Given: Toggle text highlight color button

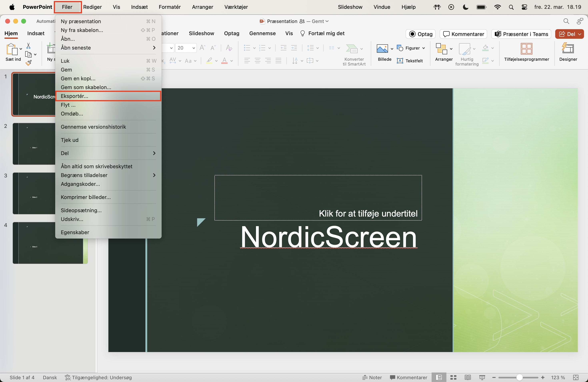Looking at the screenshot, I should tap(209, 61).
